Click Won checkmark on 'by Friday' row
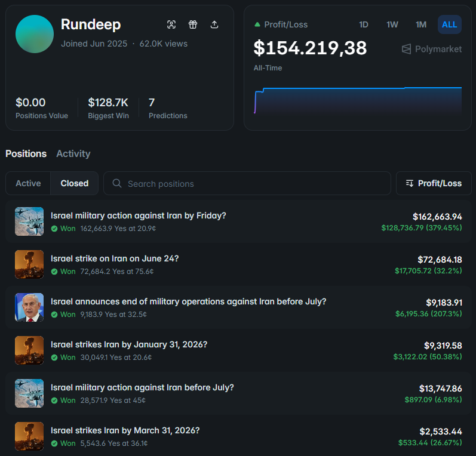 [x=54, y=229]
